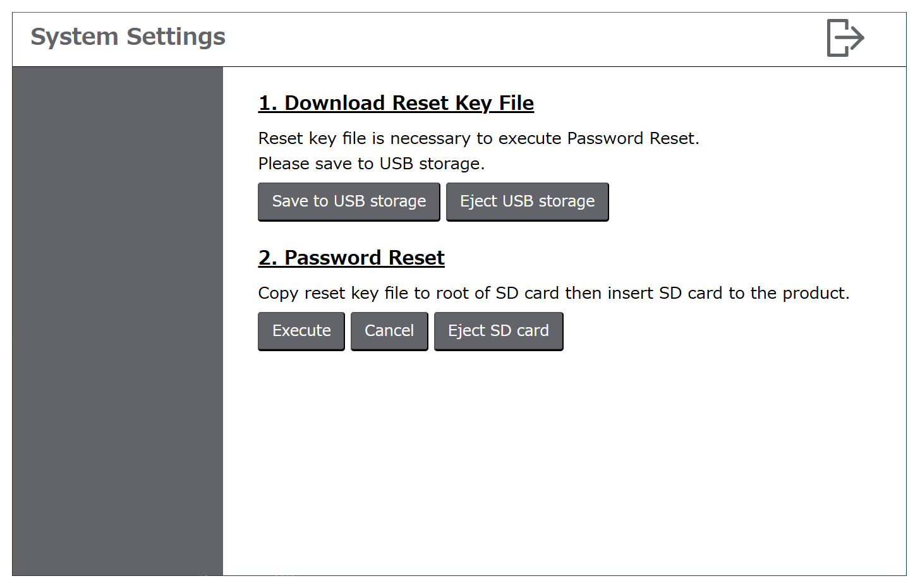The image size is (920, 588).
Task: Click the number 2 in second heading
Action: 268,258
